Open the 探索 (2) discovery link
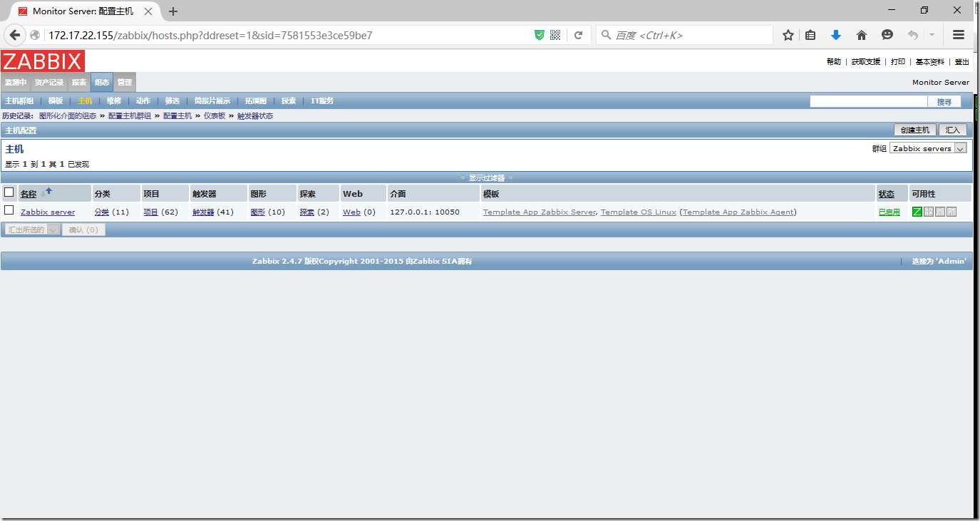This screenshot has width=980, height=521. (x=307, y=212)
